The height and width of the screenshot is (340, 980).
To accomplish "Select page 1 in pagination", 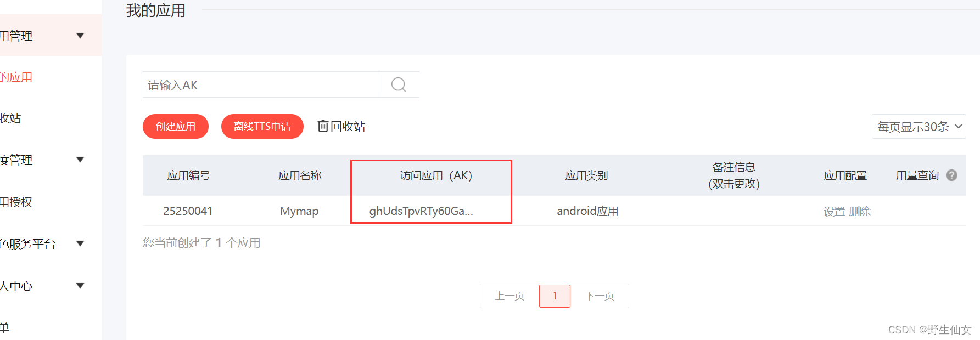I will pos(555,296).
